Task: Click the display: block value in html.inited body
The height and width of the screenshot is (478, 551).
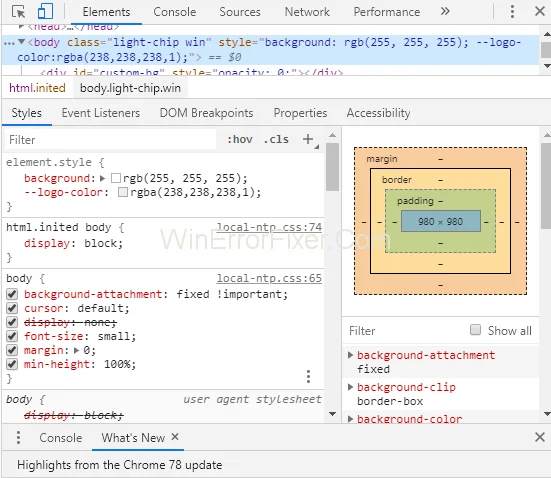Action: (103, 243)
